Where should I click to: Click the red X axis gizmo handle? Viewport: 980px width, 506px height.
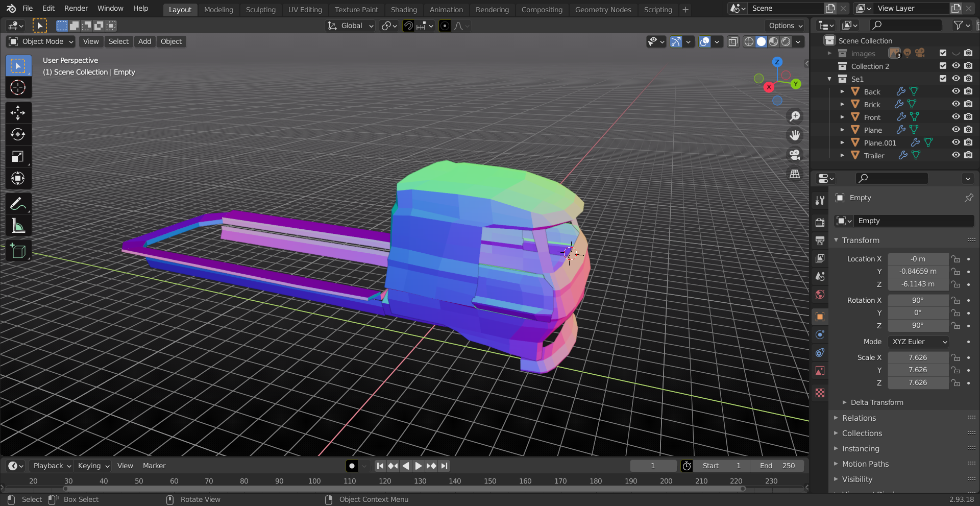769,87
